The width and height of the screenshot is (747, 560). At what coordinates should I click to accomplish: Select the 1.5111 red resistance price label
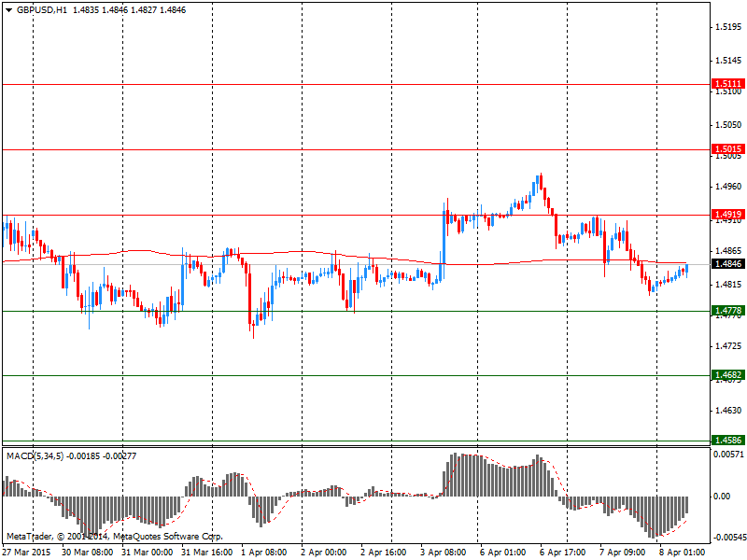coord(727,84)
